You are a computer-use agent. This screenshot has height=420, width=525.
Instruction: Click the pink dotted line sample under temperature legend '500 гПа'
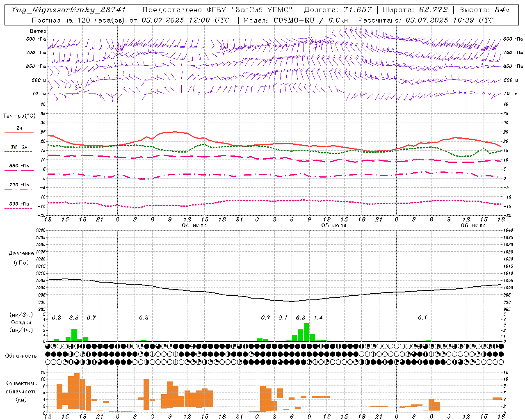(x=18, y=208)
